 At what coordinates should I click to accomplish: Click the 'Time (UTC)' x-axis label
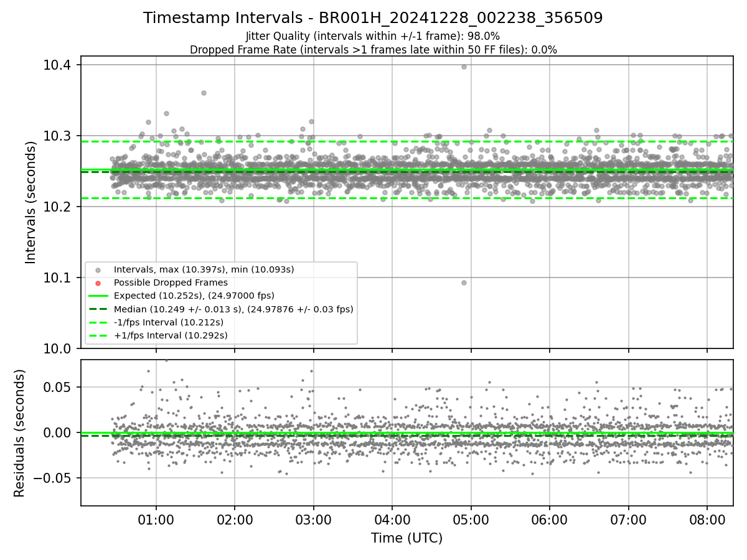(406, 538)
